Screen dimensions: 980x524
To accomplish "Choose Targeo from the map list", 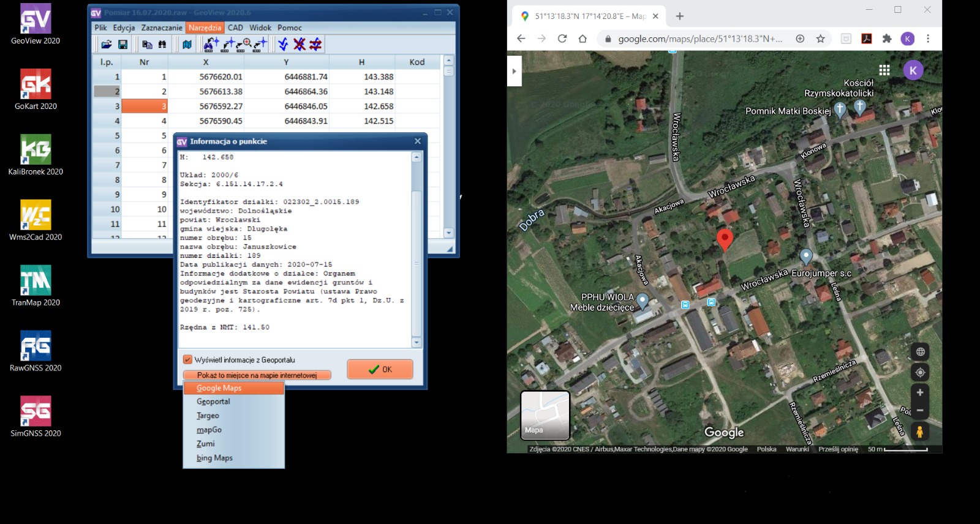I will tap(234, 416).
